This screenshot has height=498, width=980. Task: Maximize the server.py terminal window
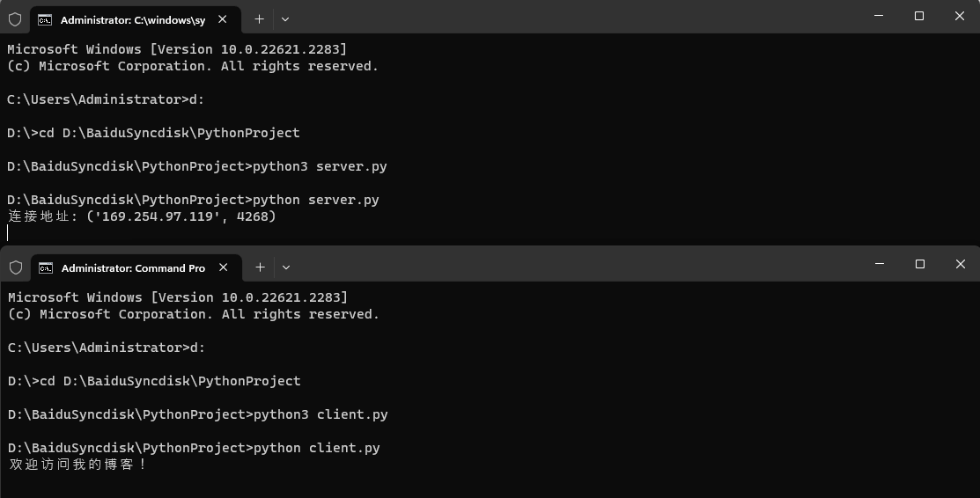919,16
